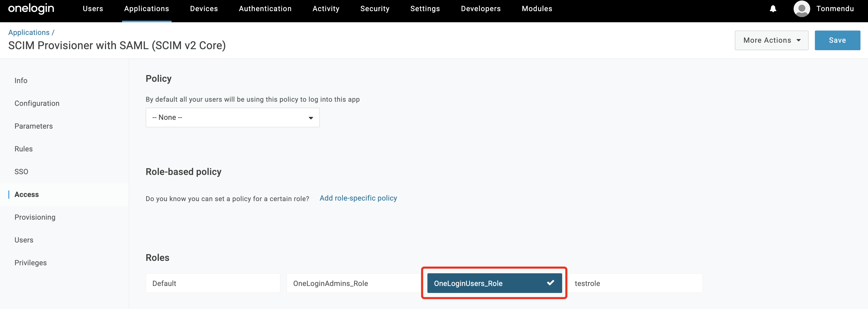Expand the More Actions dropdown
This screenshot has height=309, width=868.
tap(771, 40)
